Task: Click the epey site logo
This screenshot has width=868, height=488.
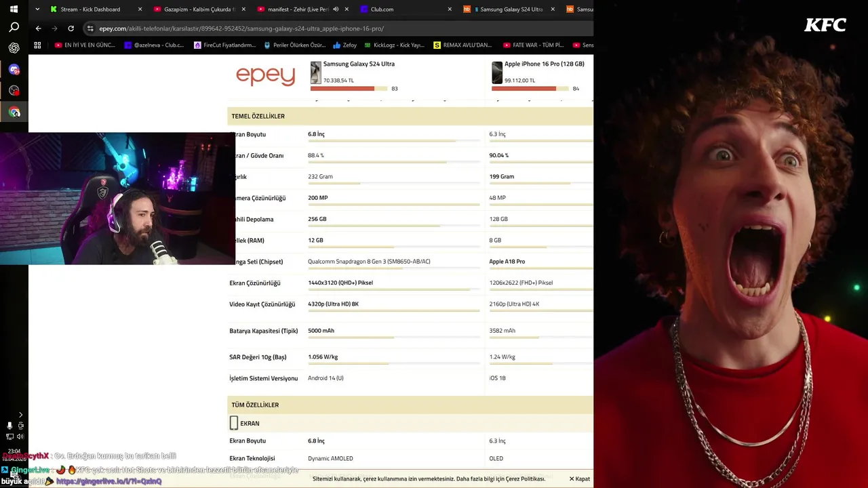Action: (265, 75)
